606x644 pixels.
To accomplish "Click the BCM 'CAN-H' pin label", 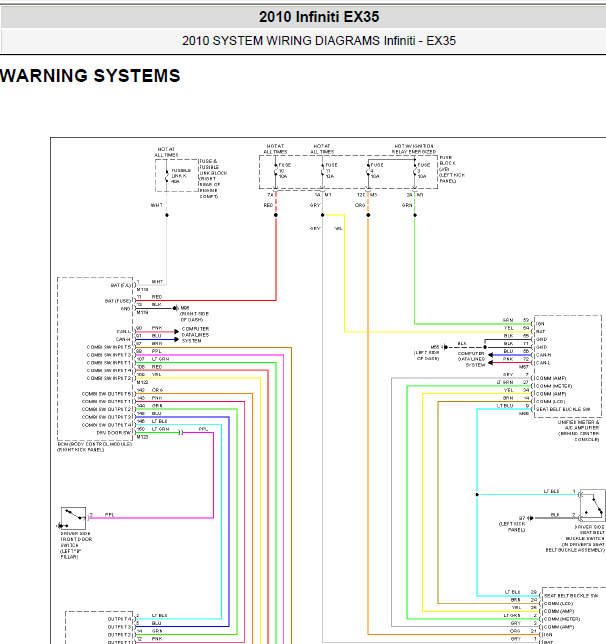I will pyautogui.click(x=124, y=339).
